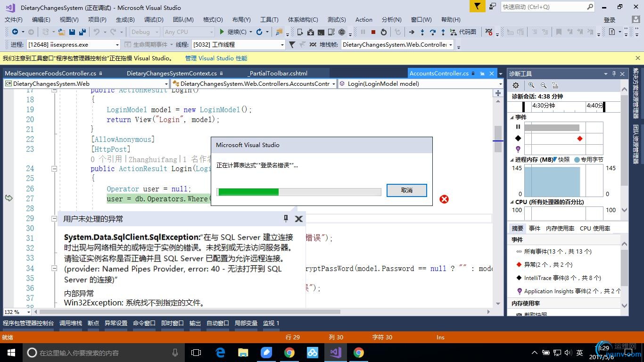This screenshot has width=644, height=362.
Task: Open the 体系结构(C) menu
Action: pyautogui.click(x=303, y=20)
